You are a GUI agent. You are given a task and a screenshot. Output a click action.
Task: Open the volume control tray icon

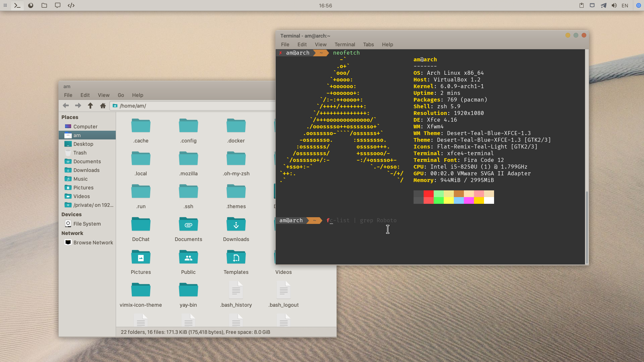tap(614, 5)
